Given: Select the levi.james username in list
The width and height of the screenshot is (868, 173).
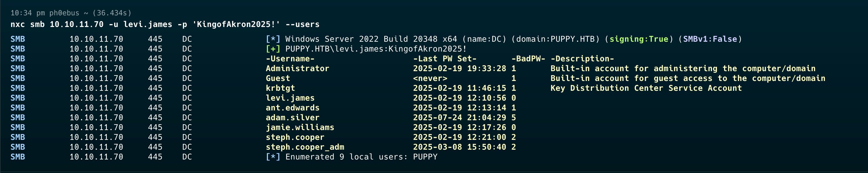Looking at the screenshot, I should 290,98.
